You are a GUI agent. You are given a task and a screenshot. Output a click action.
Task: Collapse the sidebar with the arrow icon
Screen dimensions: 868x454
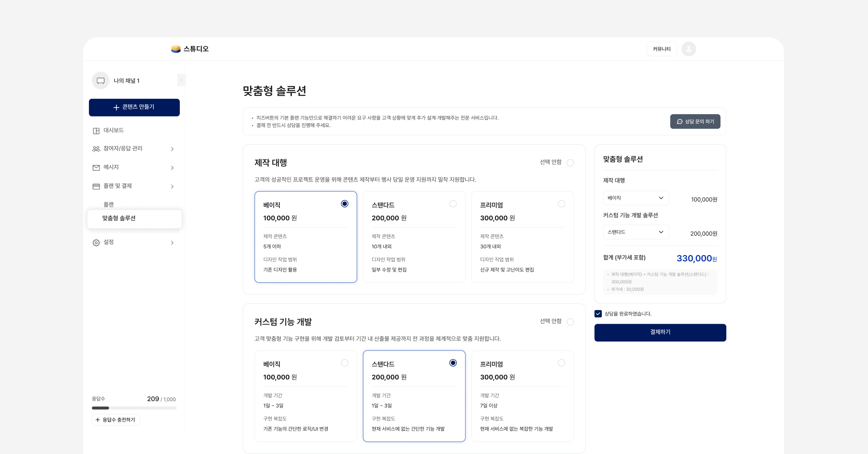pos(181,80)
